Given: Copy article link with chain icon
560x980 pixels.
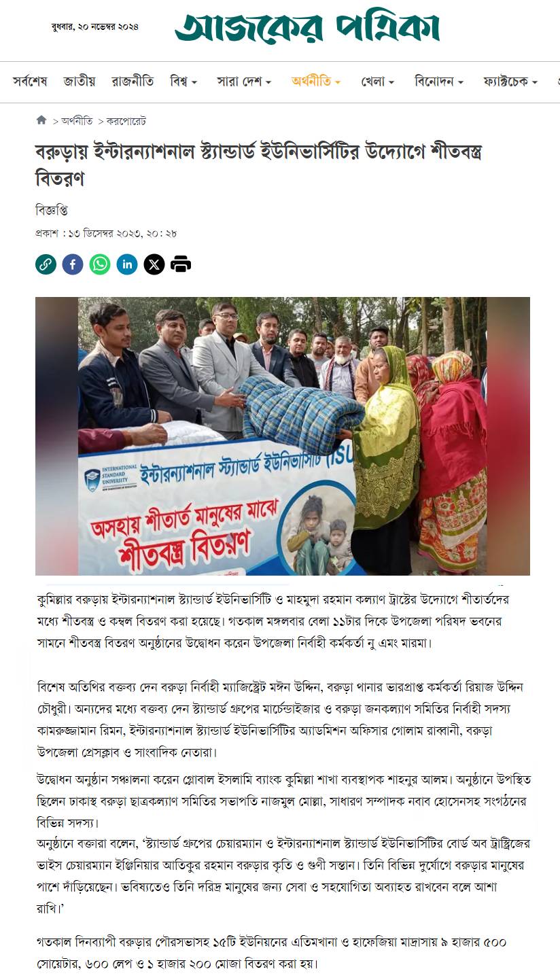Looking at the screenshot, I should coord(46,264).
